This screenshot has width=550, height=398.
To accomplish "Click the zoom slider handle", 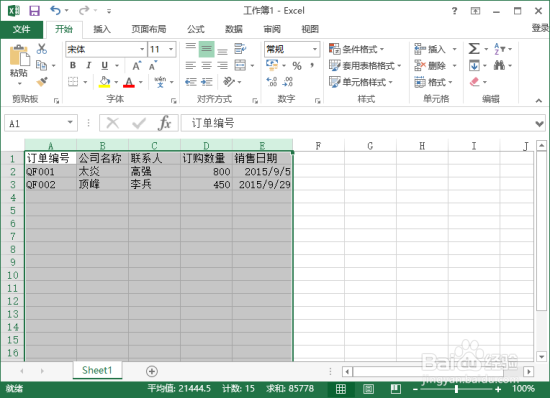I will (456, 389).
